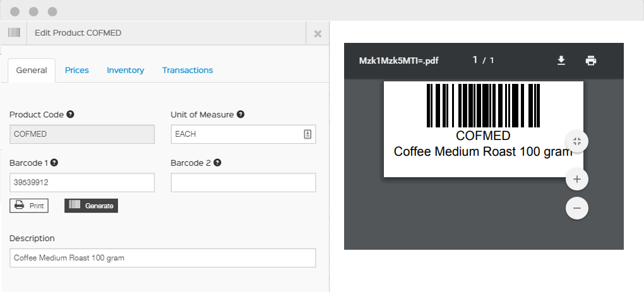Download the PDF label
644x292 pixels.
[x=561, y=61]
